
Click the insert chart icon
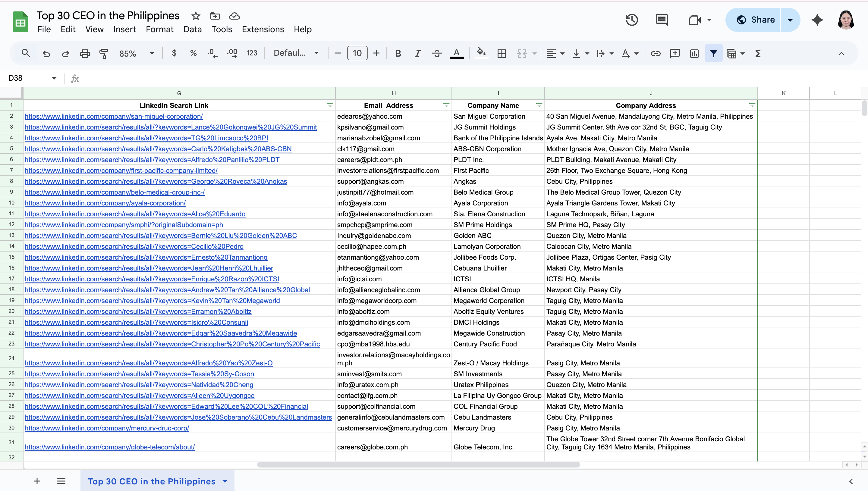tap(694, 53)
